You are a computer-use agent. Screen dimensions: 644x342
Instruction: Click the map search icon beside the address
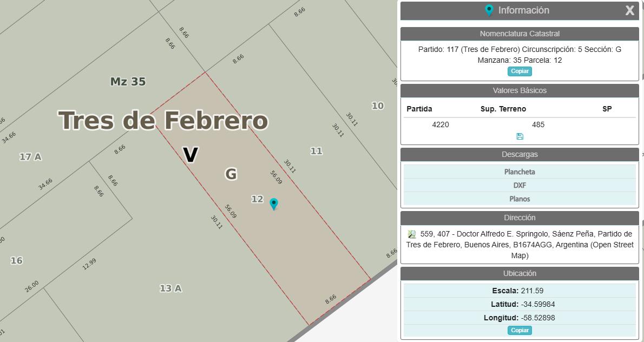pyautogui.click(x=411, y=234)
